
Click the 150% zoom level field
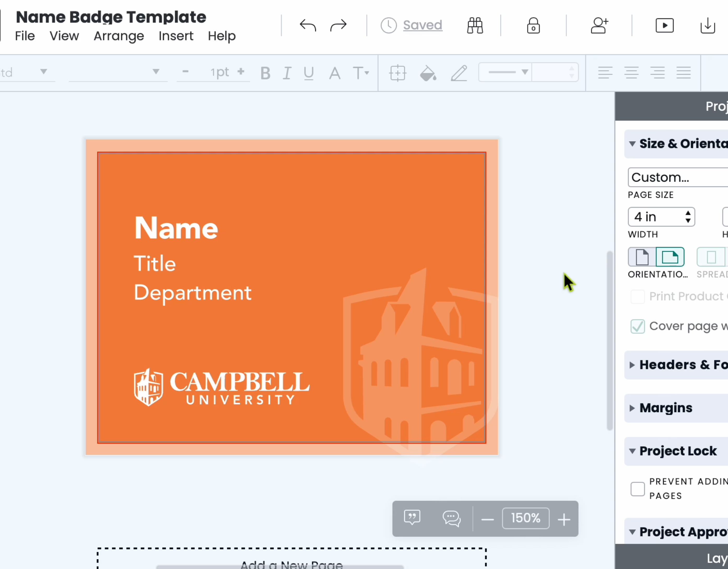pos(525,518)
